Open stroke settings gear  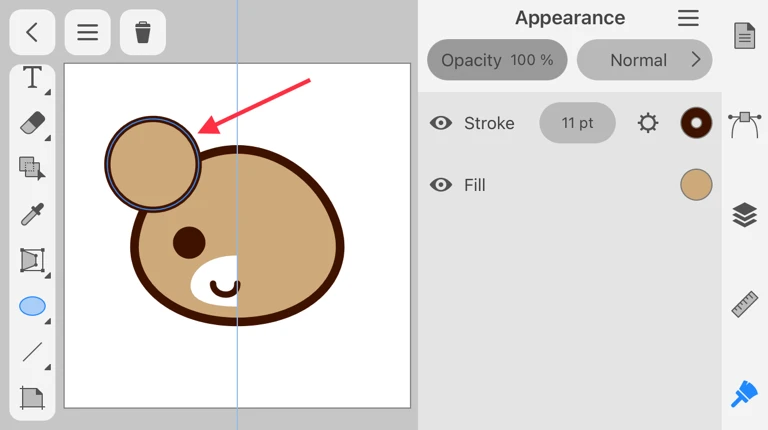pyautogui.click(x=648, y=123)
